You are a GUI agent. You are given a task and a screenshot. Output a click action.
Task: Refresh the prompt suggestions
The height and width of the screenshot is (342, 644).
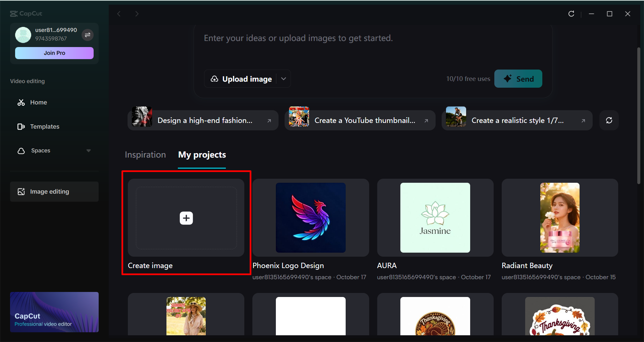(x=609, y=120)
